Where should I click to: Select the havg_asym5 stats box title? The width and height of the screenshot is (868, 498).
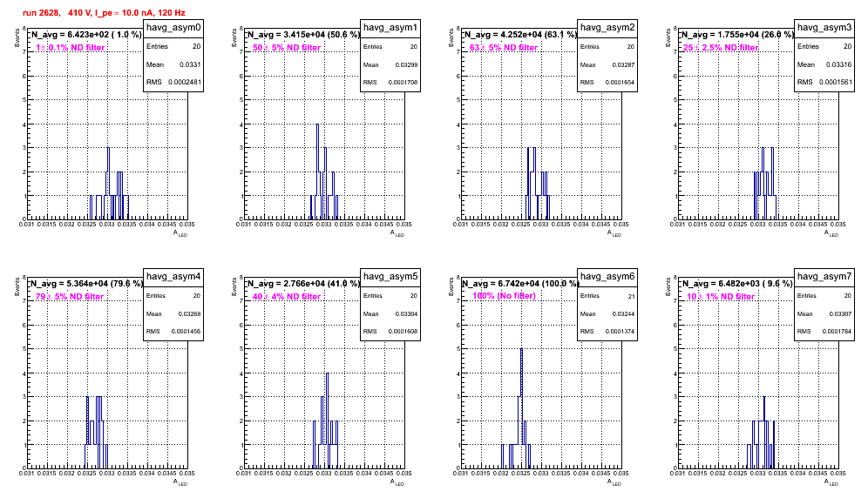click(x=390, y=277)
